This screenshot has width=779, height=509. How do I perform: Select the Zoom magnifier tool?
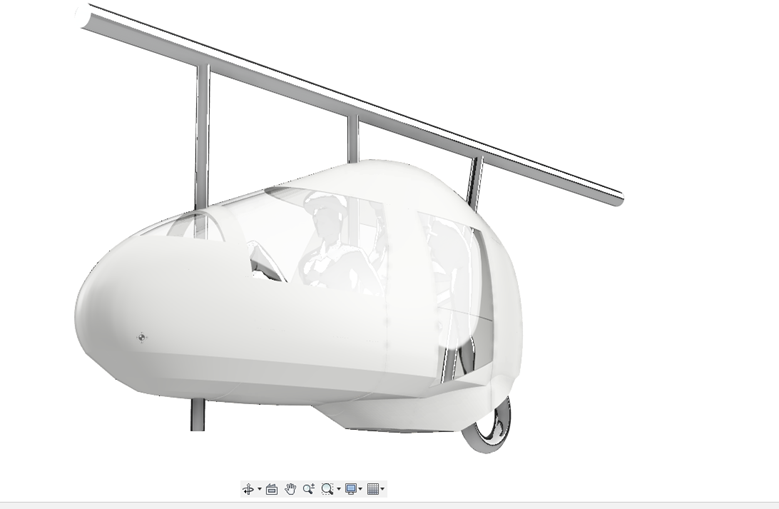click(308, 489)
